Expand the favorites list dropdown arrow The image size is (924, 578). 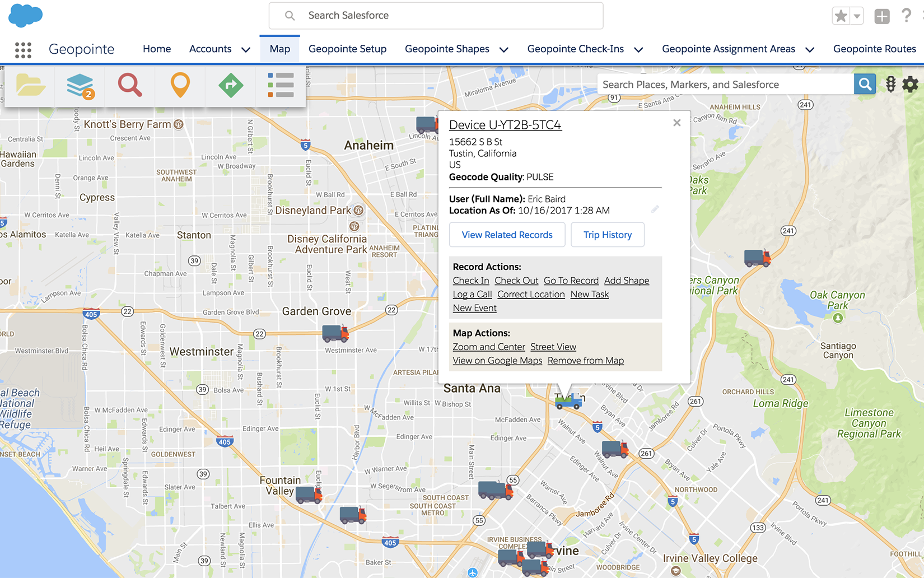click(857, 16)
